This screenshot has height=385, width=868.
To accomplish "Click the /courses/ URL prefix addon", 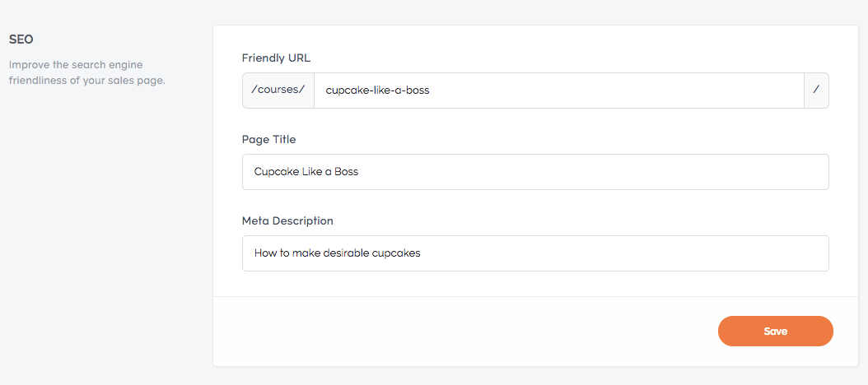I will tap(278, 90).
